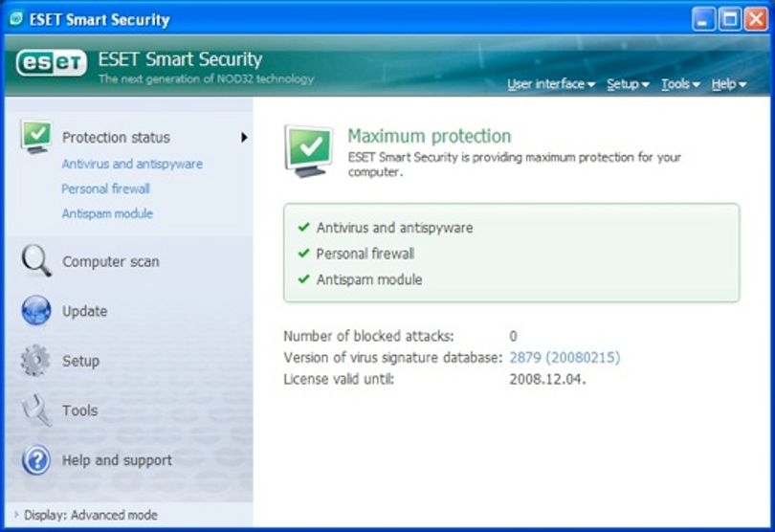This screenshot has width=775, height=532.
Task: Expand the Protection status arrow
Action: tap(244, 137)
